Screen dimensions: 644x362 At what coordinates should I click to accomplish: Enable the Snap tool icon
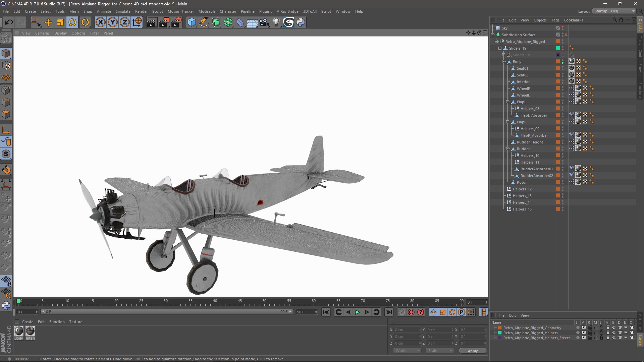point(6,169)
